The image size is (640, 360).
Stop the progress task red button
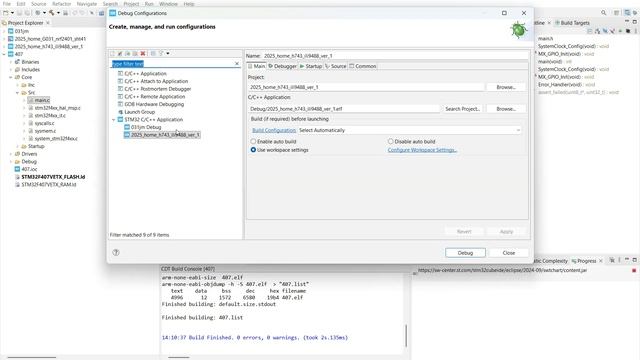pos(634,270)
